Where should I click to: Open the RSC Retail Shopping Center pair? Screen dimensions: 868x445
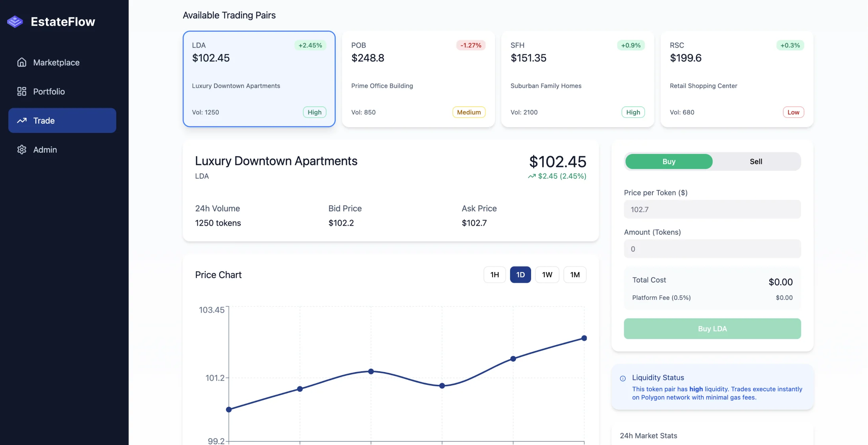click(x=736, y=79)
